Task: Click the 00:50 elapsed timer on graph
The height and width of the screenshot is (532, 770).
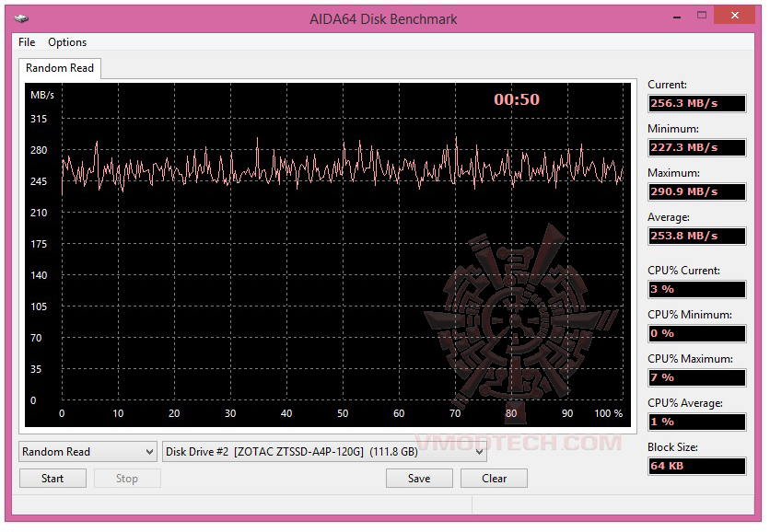Action: pyautogui.click(x=517, y=99)
